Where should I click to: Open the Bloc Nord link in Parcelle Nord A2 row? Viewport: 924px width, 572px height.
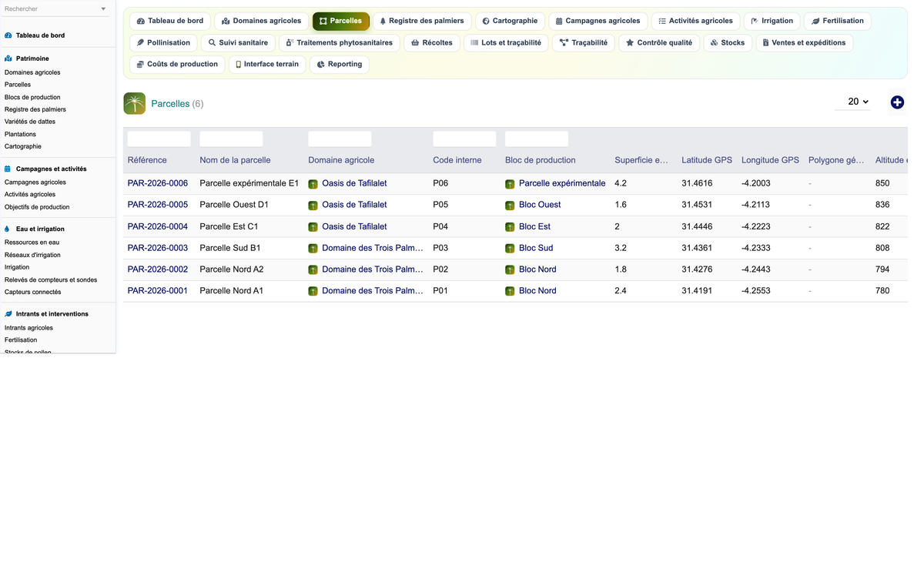(x=537, y=269)
